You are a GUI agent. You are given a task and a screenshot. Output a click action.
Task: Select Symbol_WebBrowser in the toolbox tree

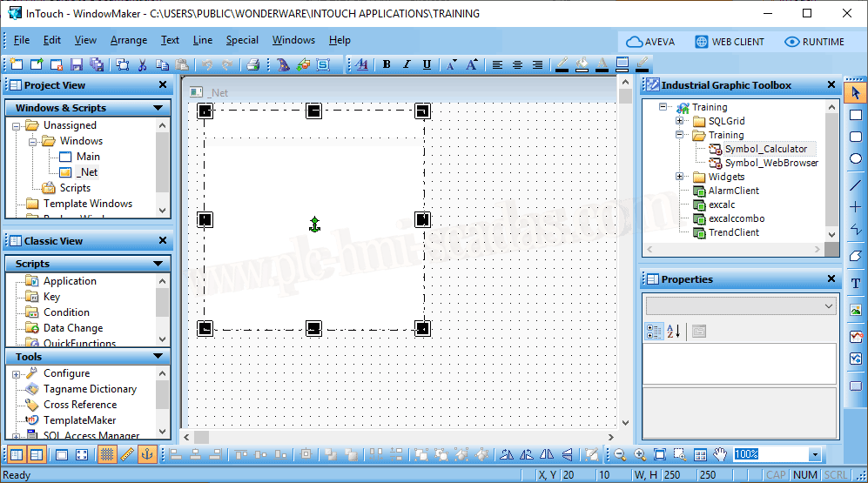click(x=770, y=163)
